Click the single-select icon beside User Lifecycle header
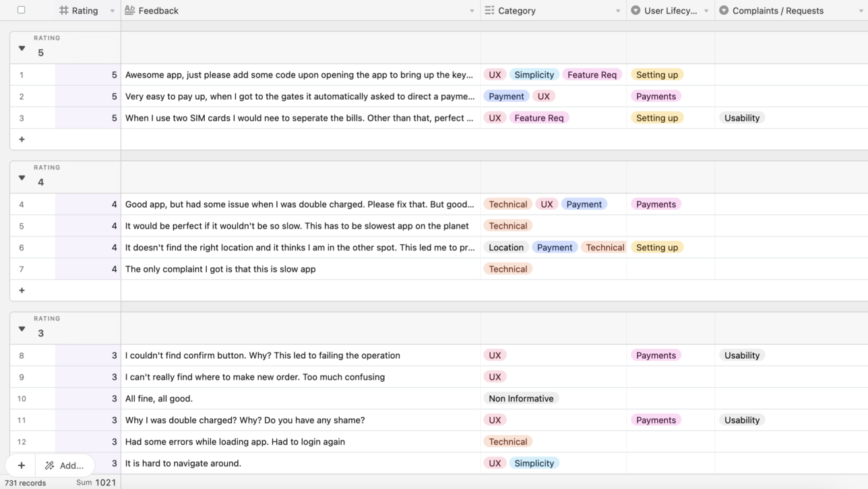Viewport: 868px width, 489px height. click(635, 11)
